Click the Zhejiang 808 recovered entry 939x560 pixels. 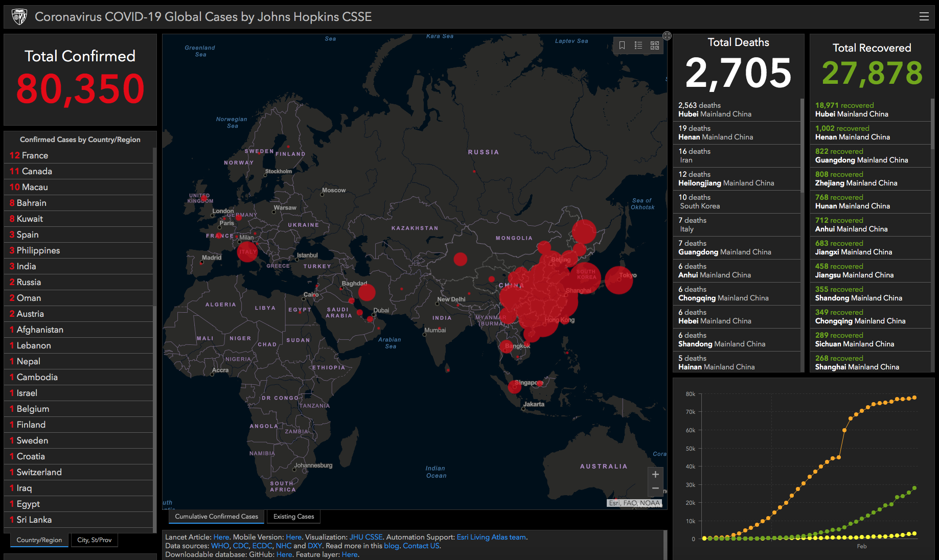(871, 179)
